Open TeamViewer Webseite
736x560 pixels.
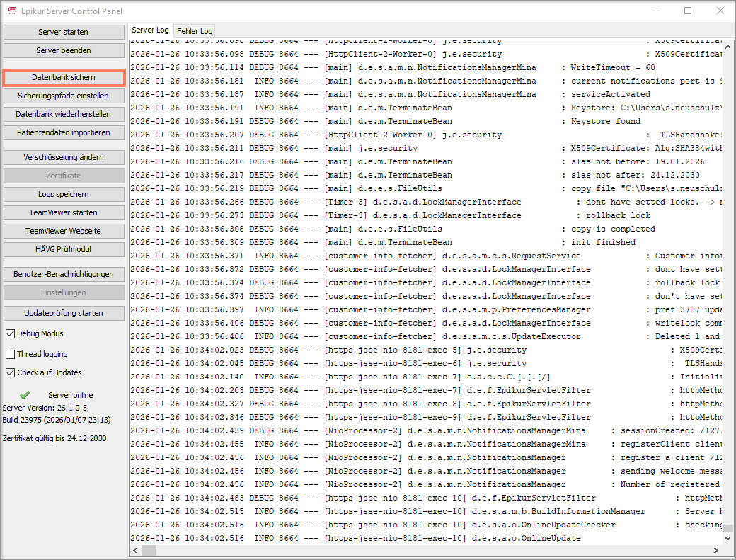tap(64, 231)
